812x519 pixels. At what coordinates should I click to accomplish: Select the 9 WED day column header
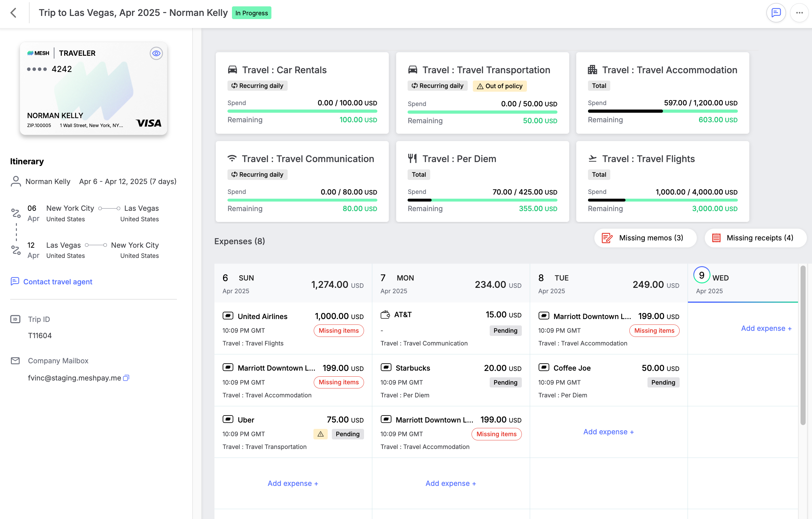(743, 283)
